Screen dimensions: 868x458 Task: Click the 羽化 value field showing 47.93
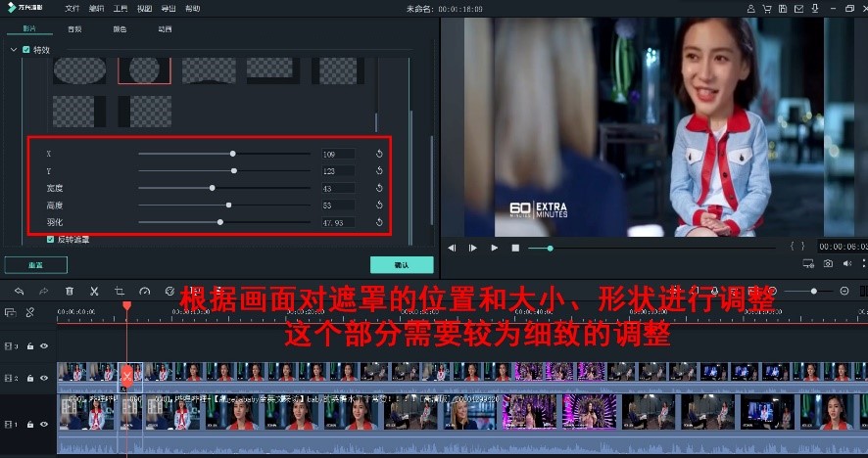[x=338, y=223]
